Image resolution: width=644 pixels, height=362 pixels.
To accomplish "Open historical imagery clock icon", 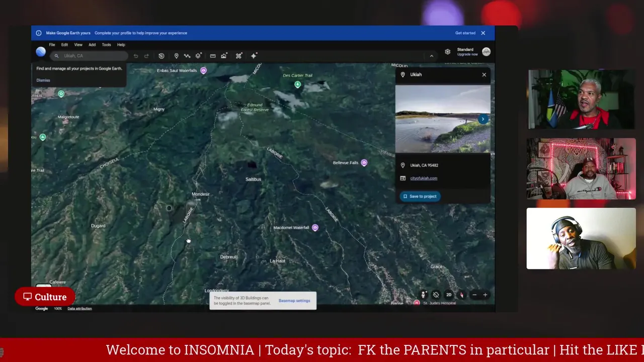I will coord(161,56).
